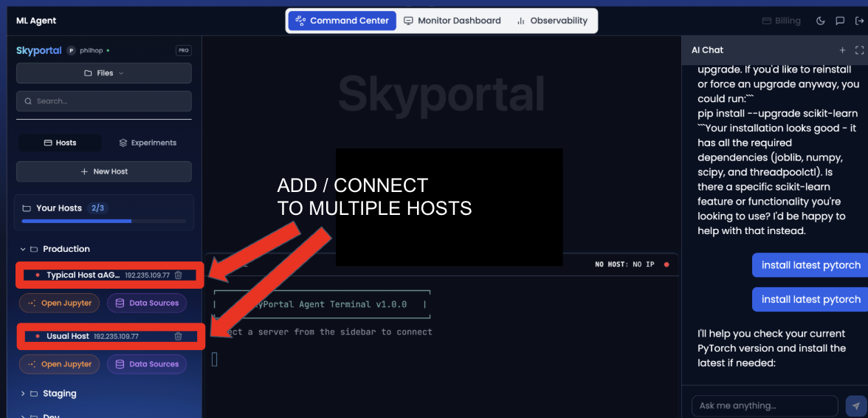Viewport: 868px width, 418px height.
Task: Select the Staging folder label
Action: click(x=60, y=394)
